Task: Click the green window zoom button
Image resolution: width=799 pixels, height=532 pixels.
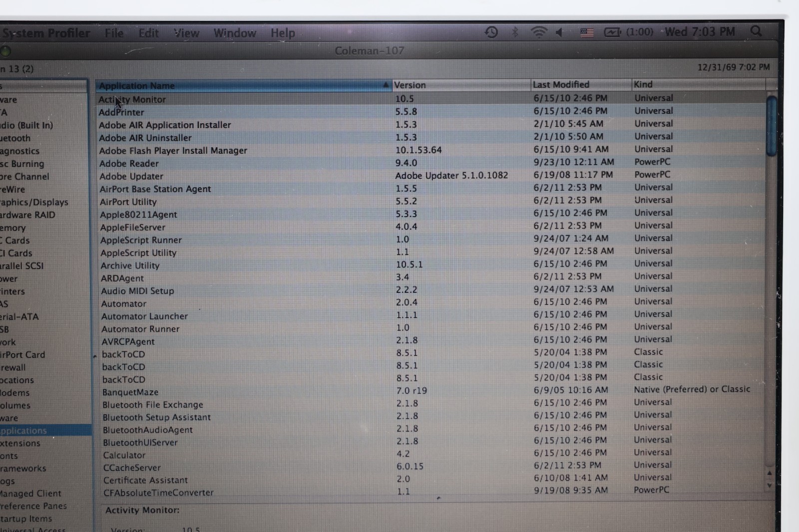Action: tap(5, 51)
